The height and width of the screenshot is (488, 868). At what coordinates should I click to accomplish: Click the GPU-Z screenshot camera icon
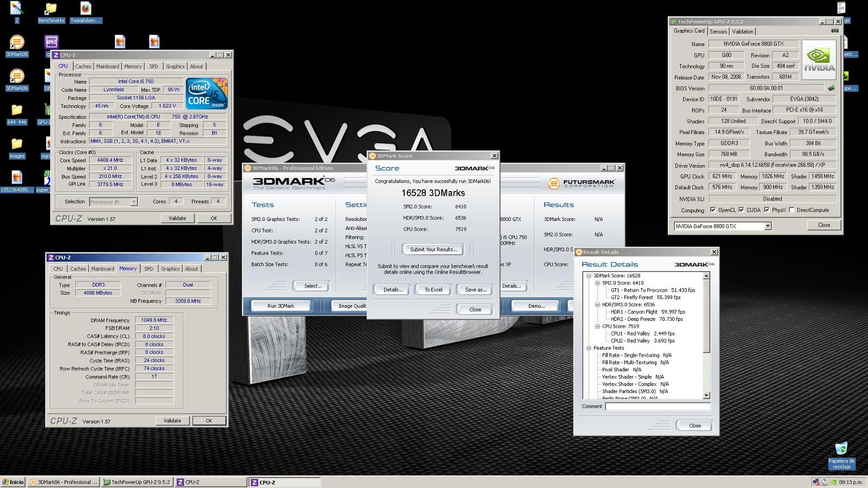coord(835,31)
